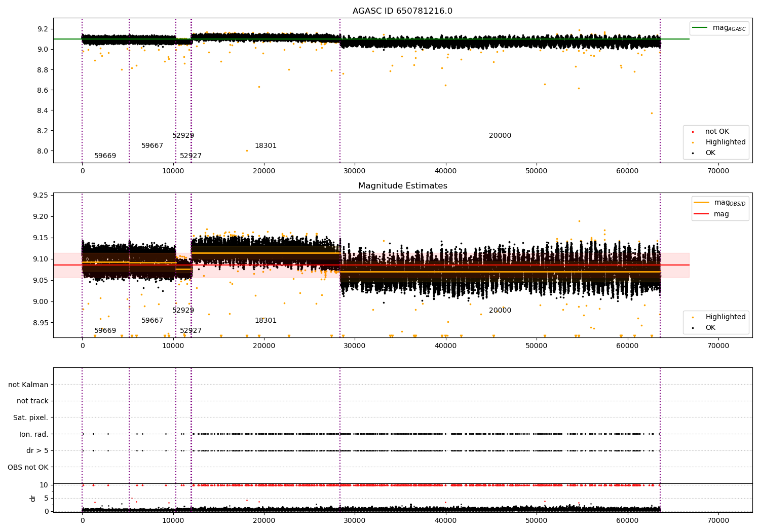This screenshot has width=760, height=532.
Task: Click obsid label 18301 in Magnitude Estimates plot
Action: [266, 321]
